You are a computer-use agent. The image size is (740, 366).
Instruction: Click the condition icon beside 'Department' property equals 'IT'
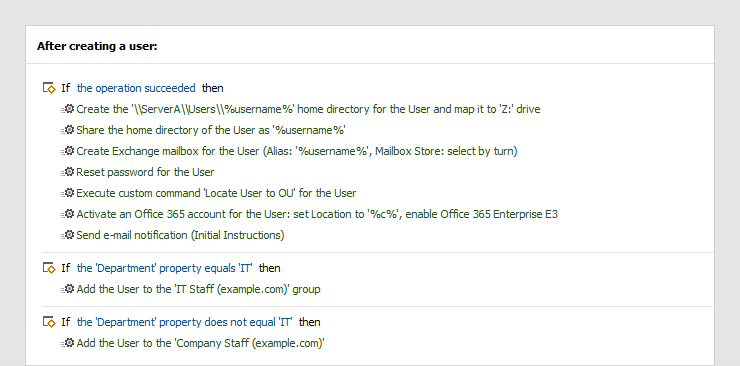[49, 268]
